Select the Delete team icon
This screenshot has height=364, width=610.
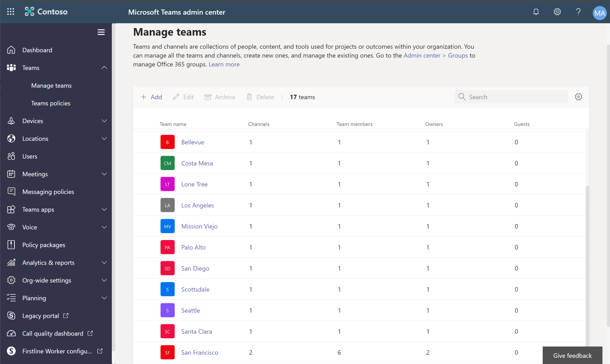(x=250, y=97)
